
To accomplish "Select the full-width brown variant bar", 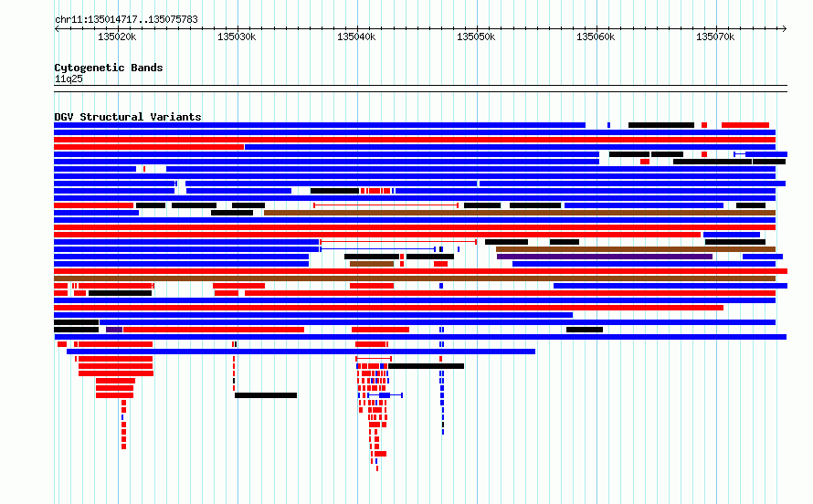I will click(x=415, y=278).
